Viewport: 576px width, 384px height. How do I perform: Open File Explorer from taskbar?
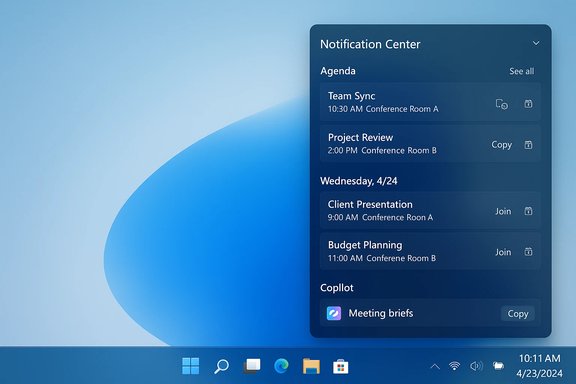[x=311, y=366]
